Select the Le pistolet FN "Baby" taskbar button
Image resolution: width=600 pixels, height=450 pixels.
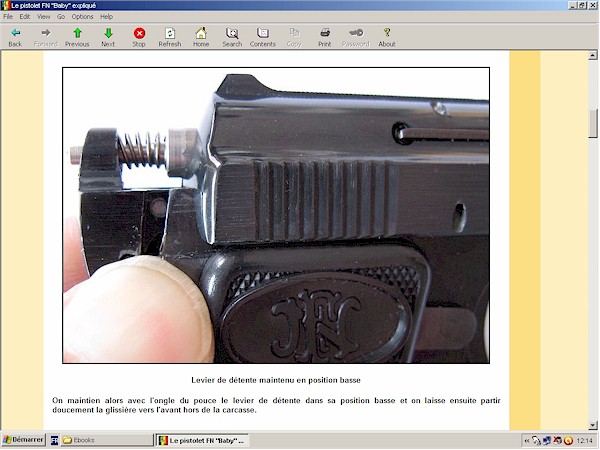click(x=203, y=440)
